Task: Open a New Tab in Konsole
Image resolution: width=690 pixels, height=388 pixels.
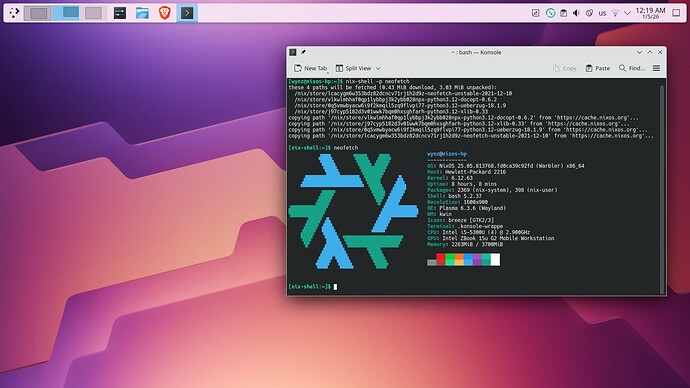Action: (x=311, y=68)
